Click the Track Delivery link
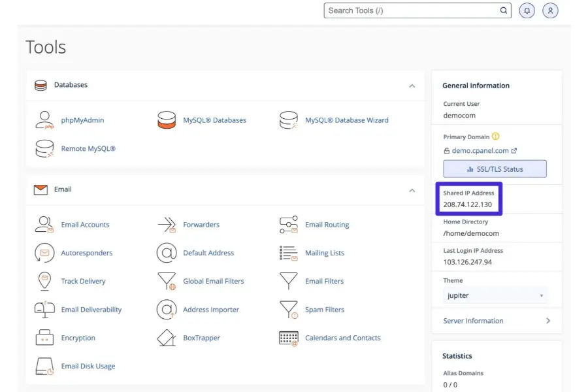Viewport: 588px width, 392px height. 83,281
